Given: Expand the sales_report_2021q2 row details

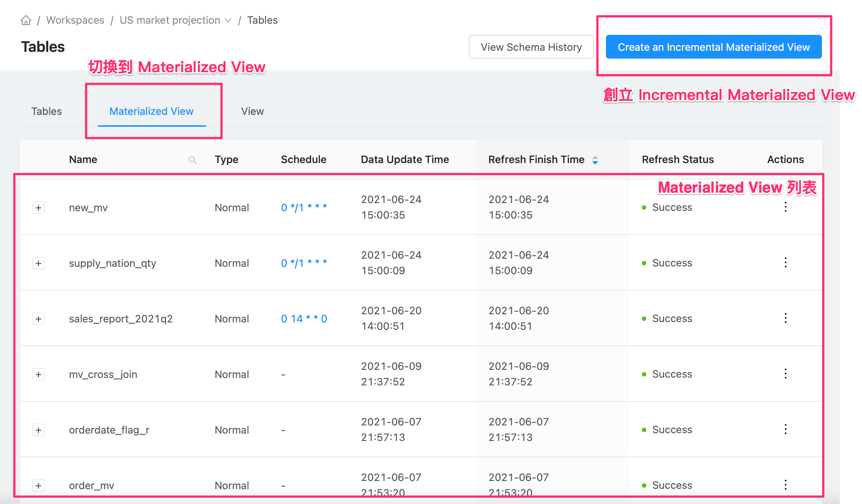Looking at the screenshot, I should click(39, 319).
